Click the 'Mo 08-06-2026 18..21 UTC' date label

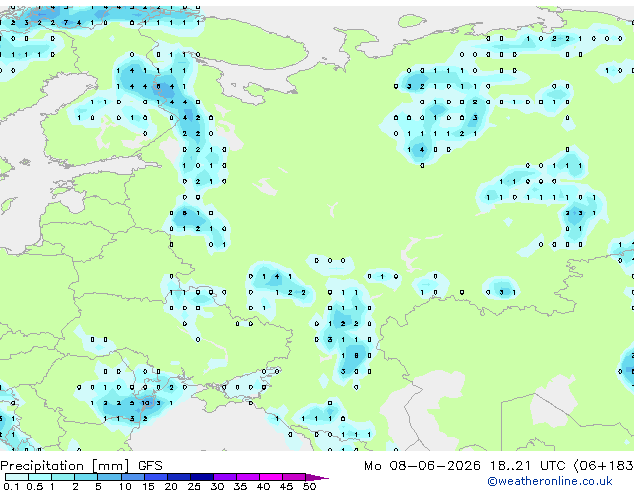coord(467,466)
